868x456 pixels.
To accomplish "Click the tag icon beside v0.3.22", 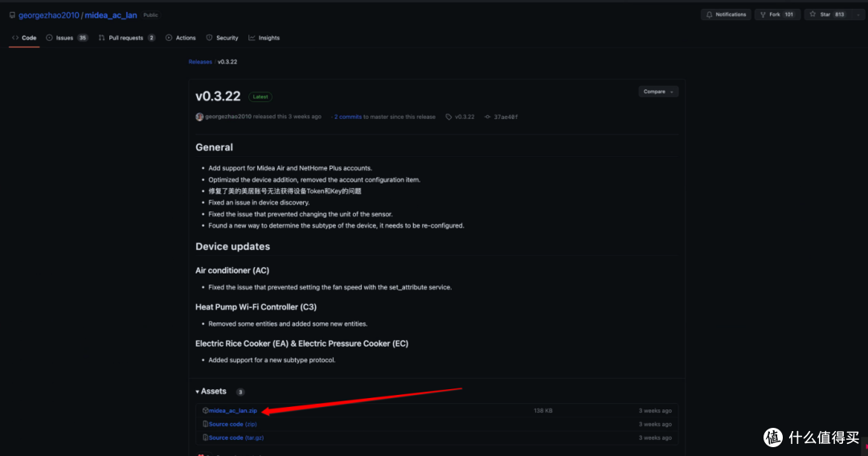I will [x=448, y=117].
